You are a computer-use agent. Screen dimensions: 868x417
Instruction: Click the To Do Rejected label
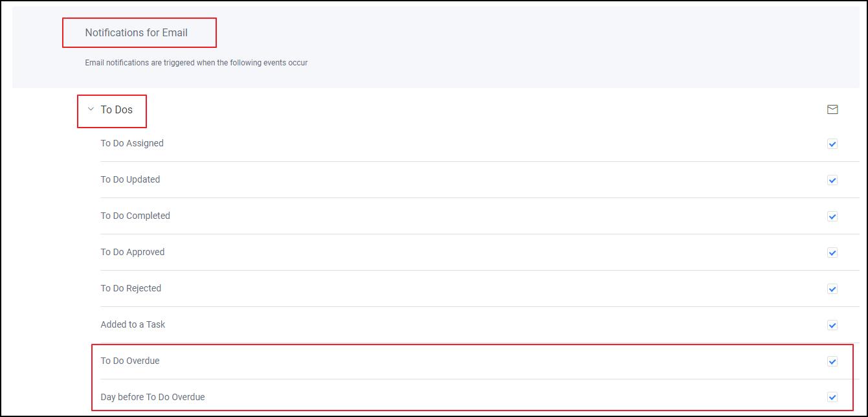coord(131,288)
